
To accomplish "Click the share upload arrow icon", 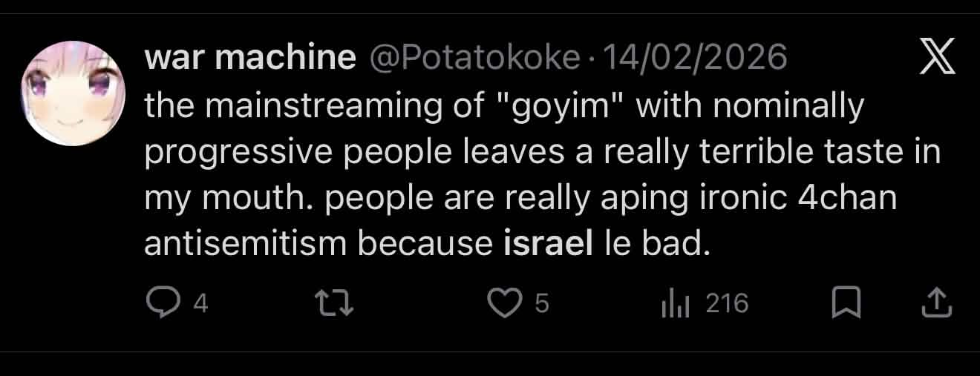I will pyautogui.click(x=938, y=303).
